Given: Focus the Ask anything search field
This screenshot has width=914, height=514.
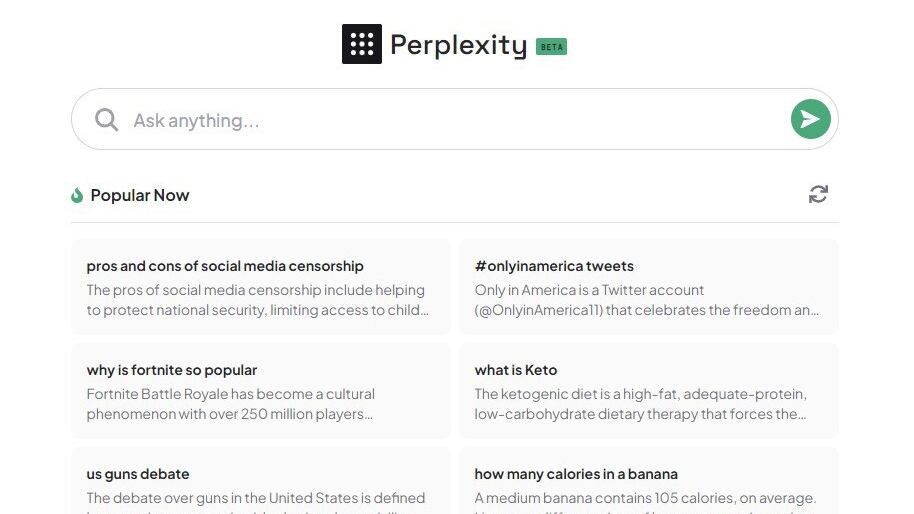Looking at the screenshot, I should [x=450, y=120].
